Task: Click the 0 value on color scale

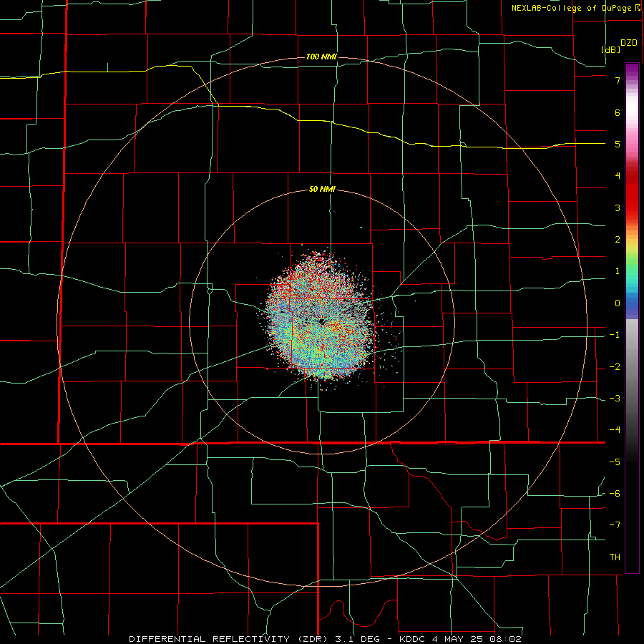Action: pyautogui.click(x=618, y=303)
